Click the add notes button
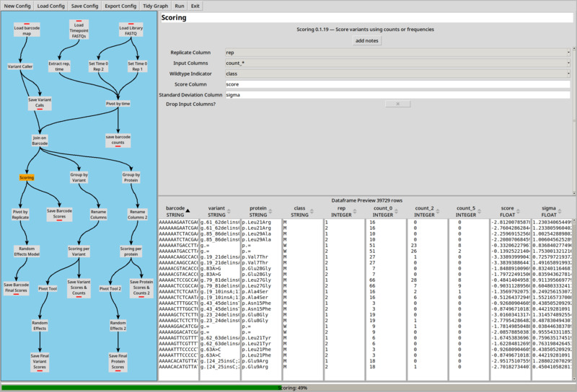 (366, 40)
